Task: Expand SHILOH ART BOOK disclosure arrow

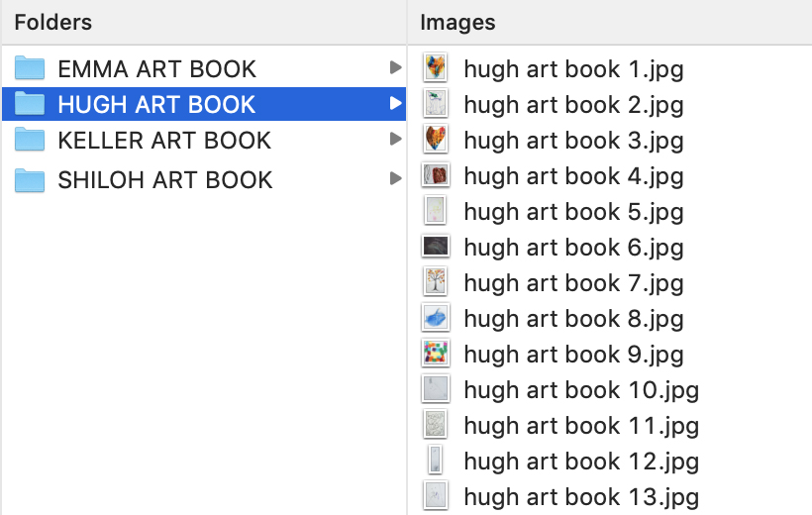Action: point(396,178)
